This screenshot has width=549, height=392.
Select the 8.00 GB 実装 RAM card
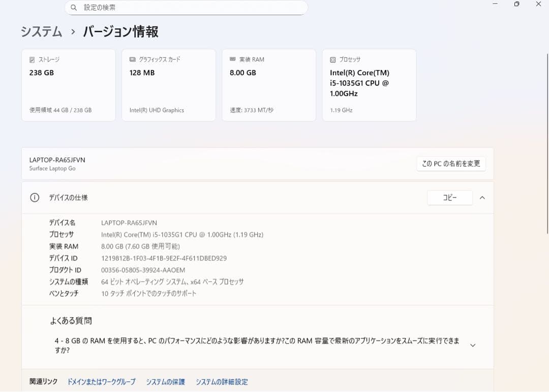[x=268, y=85]
